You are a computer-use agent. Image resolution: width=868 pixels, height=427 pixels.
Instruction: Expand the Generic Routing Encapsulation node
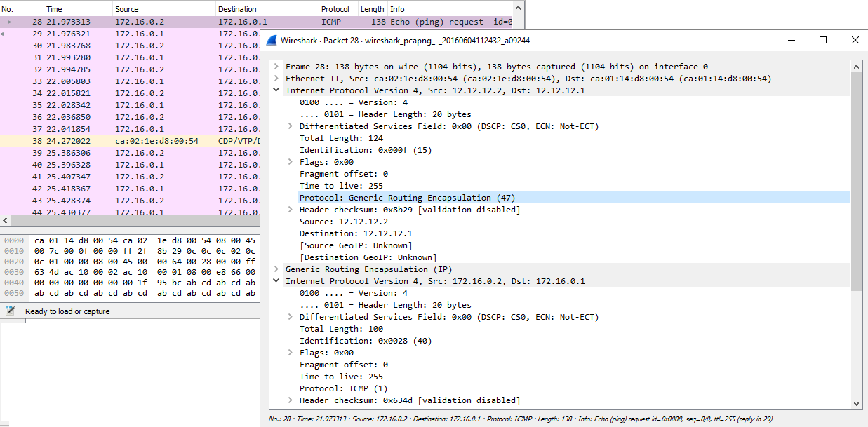(x=278, y=269)
